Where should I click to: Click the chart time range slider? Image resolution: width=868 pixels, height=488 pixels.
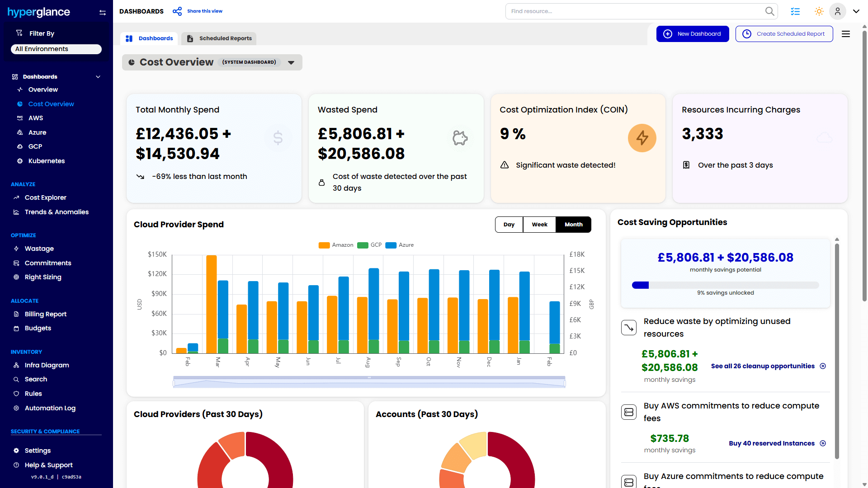click(x=369, y=382)
